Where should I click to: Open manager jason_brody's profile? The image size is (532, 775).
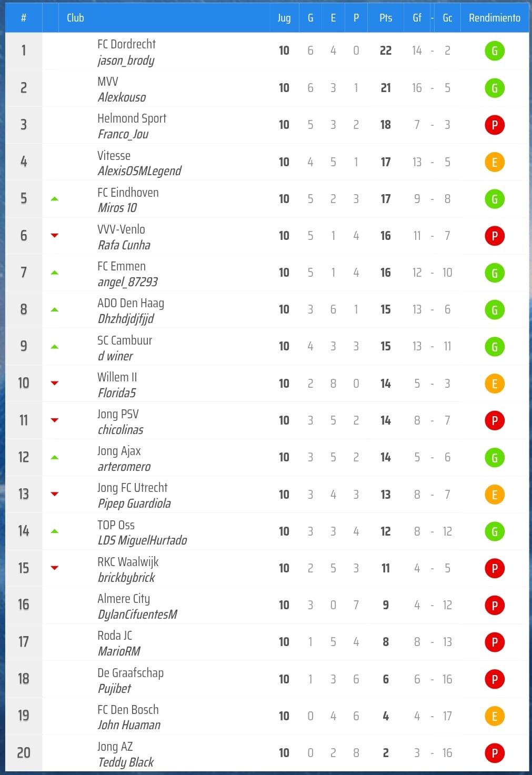click(x=126, y=61)
